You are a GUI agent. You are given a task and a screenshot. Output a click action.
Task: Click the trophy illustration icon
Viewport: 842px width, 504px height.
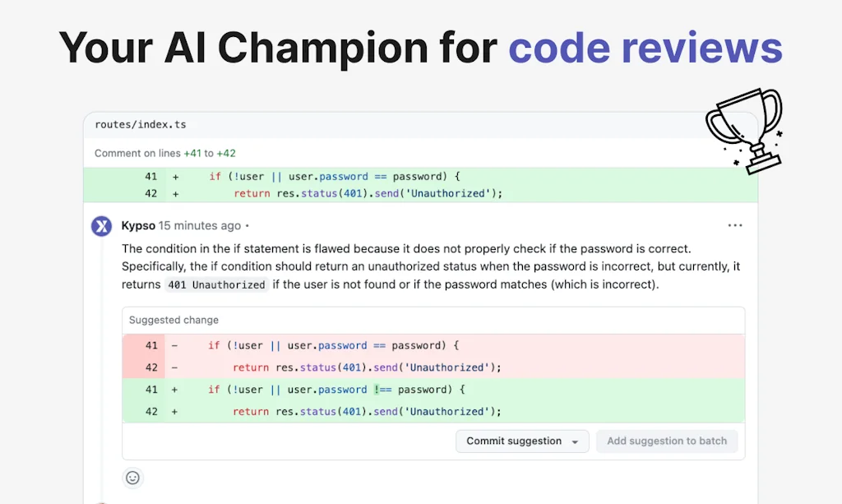745,129
